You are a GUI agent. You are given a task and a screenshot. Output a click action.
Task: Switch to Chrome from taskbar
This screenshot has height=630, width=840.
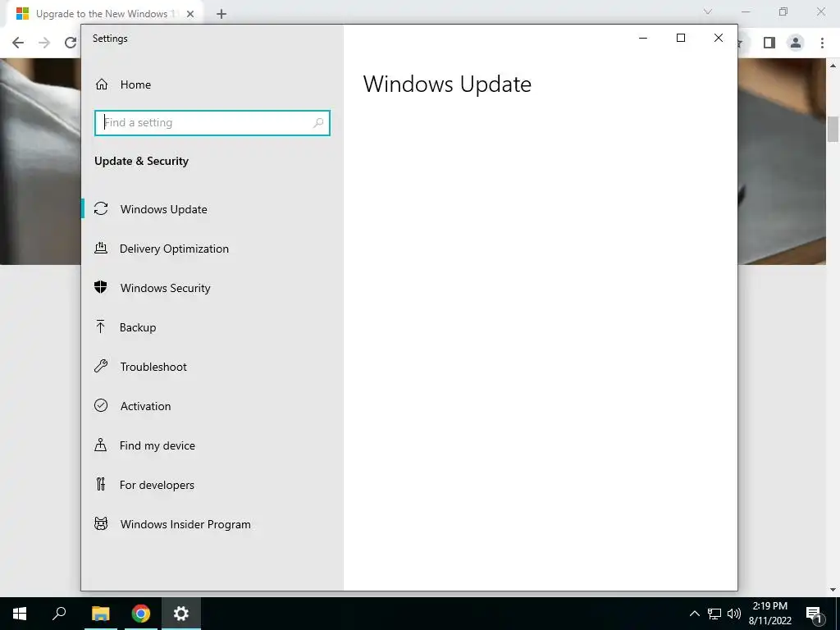click(141, 614)
